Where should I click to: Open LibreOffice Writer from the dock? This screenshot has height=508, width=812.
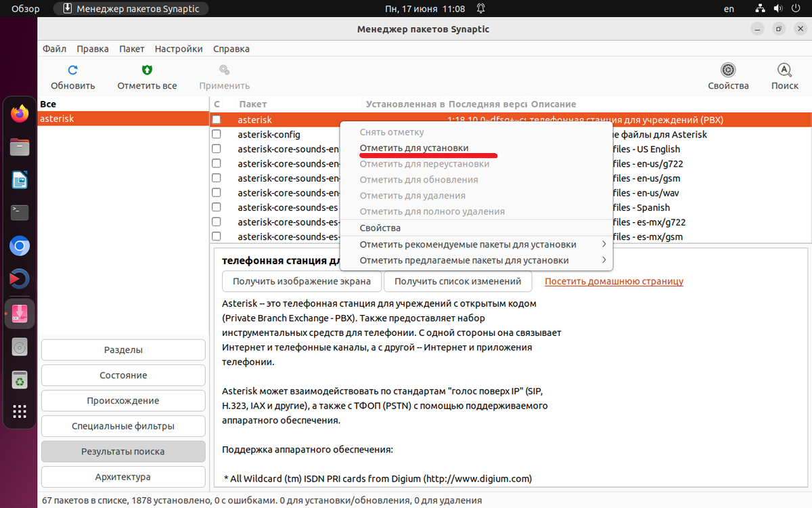click(x=20, y=179)
